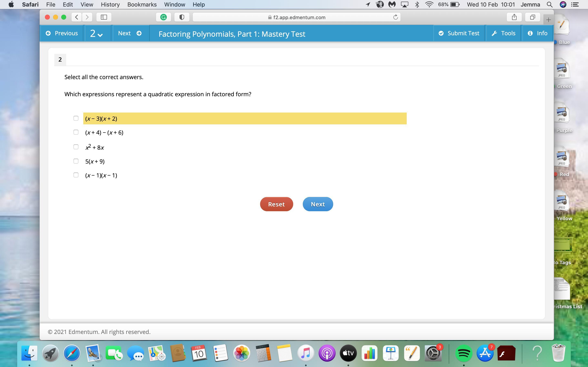Screen dimensions: 588x367
Task: Open the Tools menu in the test header
Action: click(x=503, y=33)
